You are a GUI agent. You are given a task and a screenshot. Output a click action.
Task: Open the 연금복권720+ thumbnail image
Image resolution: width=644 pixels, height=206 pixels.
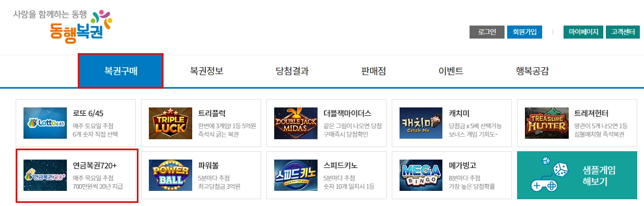pos(45,175)
